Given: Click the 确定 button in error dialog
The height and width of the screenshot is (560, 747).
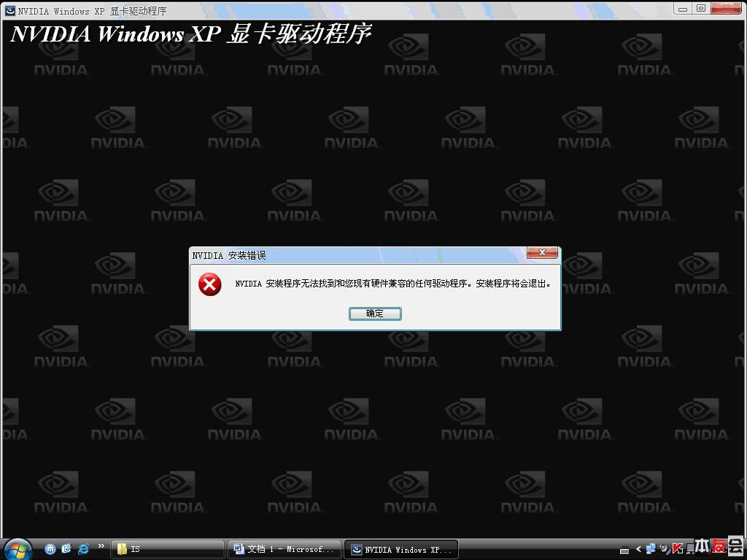Looking at the screenshot, I should pyautogui.click(x=375, y=314).
